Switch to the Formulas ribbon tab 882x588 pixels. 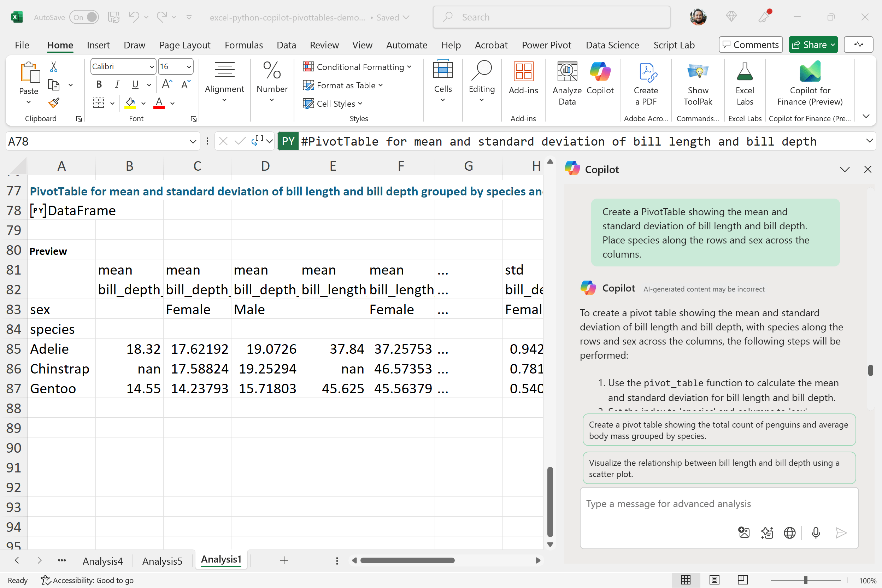click(244, 45)
